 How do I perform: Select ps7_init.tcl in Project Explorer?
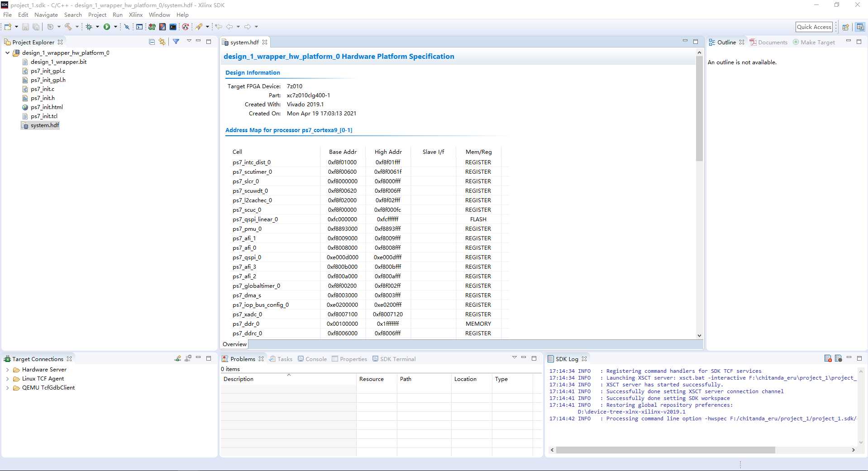click(x=44, y=116)
